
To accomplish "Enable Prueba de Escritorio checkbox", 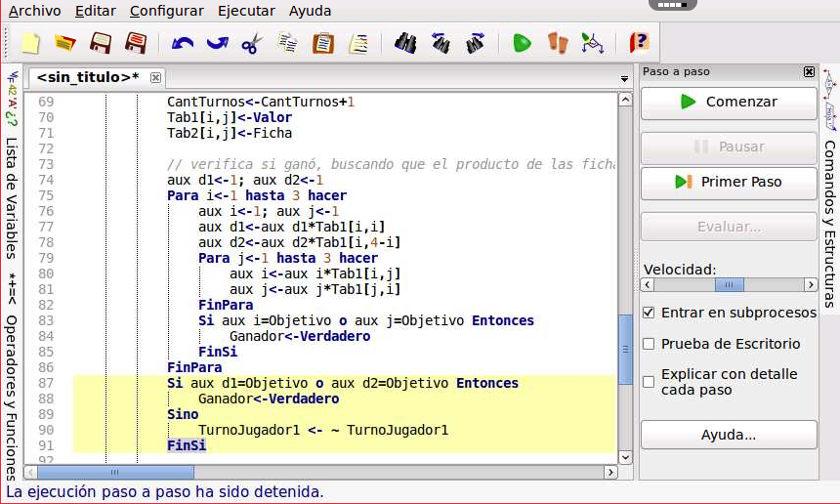I will [x=650, y=344].
